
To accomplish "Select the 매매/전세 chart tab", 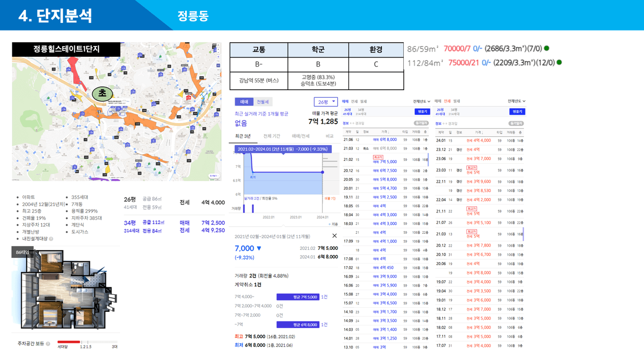I will click(301, 136).
